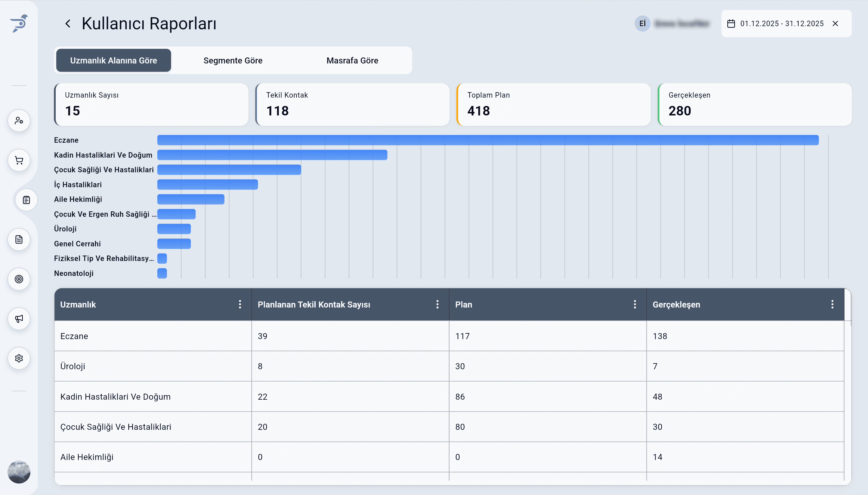
Task: Click the Eczane bar in chart
Action: point(488,140)
